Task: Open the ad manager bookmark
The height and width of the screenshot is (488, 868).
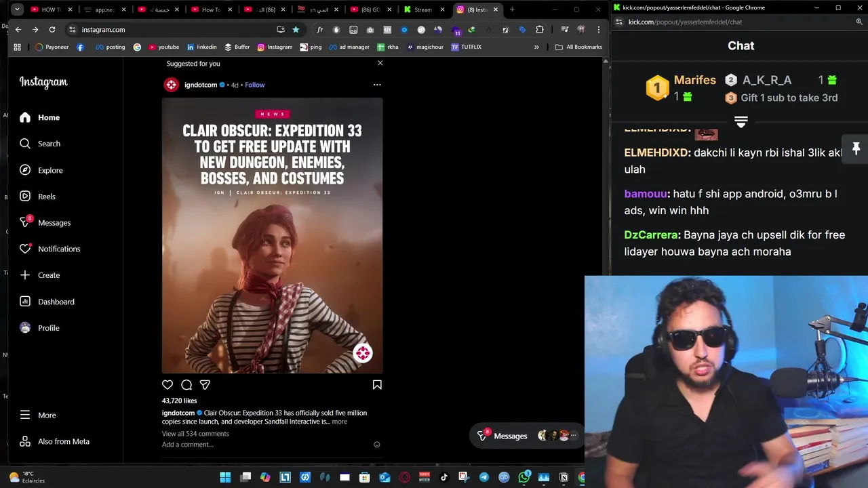Action: (x=349, y=47)
